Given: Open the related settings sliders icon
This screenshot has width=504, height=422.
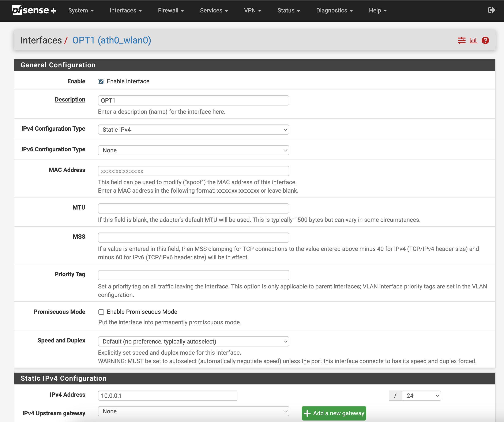Looking at the screenshot, I should (x=461, y=40).
